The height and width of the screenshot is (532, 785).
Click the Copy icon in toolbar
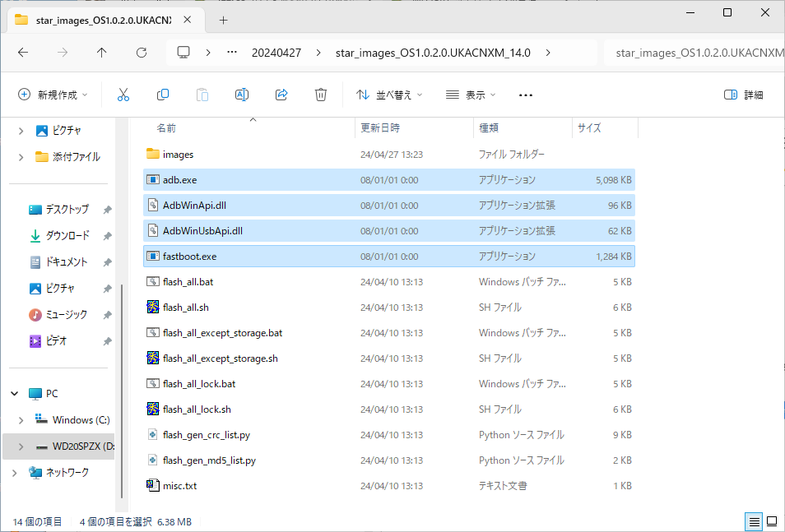coord(163,95)
